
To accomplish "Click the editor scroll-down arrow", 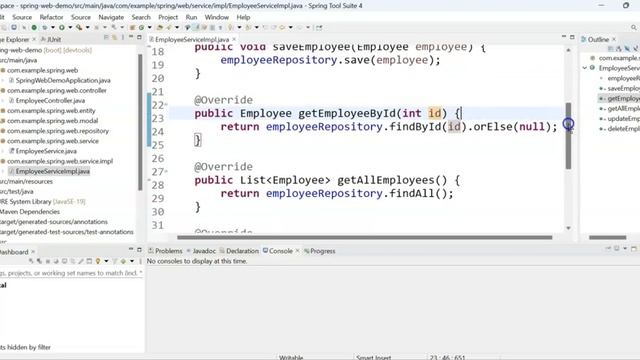I will (x=568, y=228).
